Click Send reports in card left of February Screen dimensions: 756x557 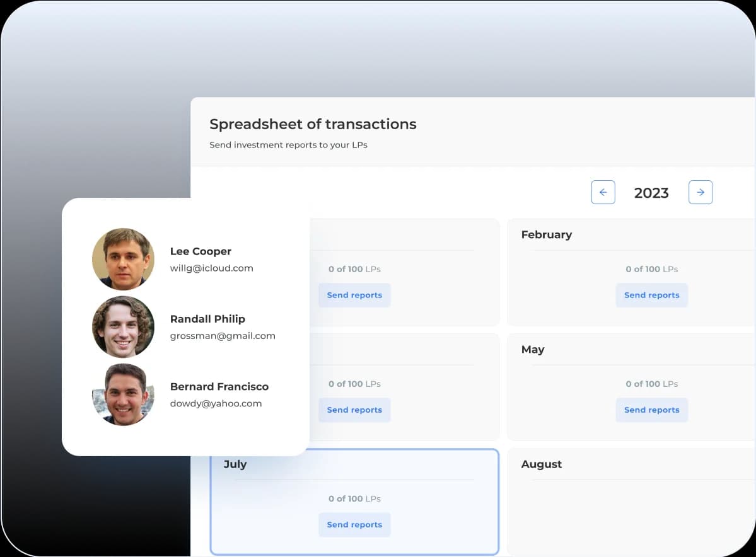pos(354,295)
